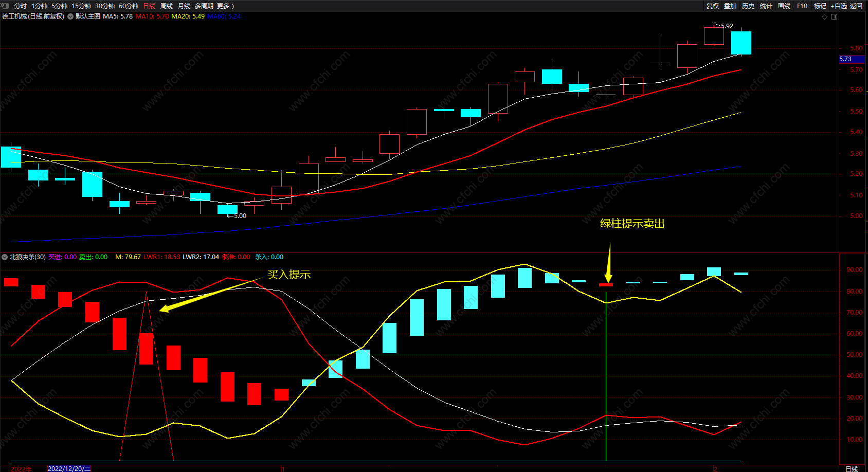Open 多周期 multi-period view

point(204,6)
